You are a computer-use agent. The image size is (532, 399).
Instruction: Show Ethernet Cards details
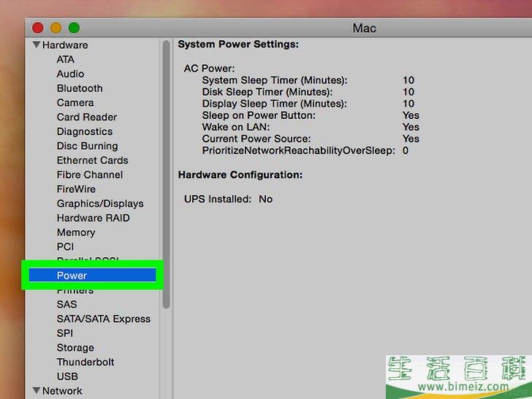[92, 160]
